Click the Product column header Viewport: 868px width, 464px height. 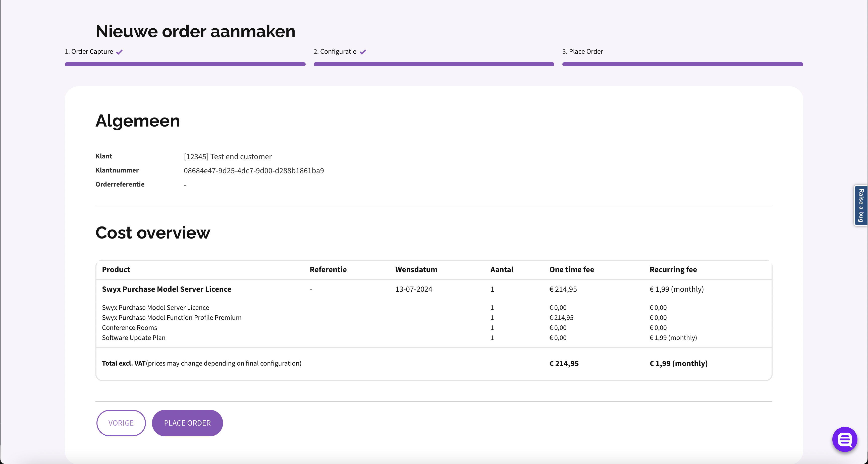116,269
